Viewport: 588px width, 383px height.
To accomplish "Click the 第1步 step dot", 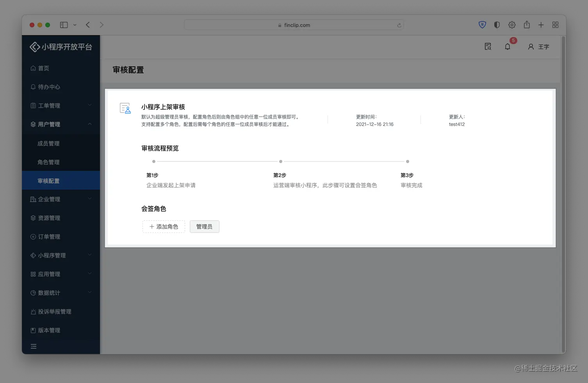I will pos(154,161).
